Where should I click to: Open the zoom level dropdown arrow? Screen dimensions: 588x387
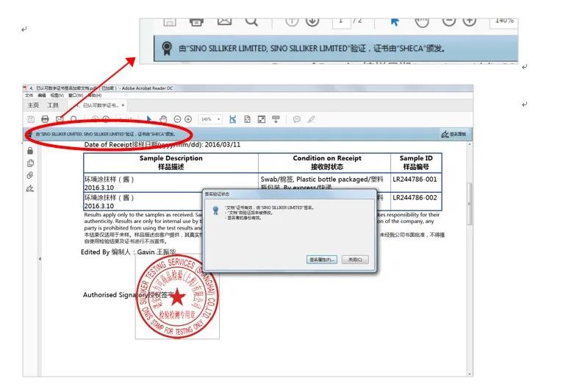[219, 119]
